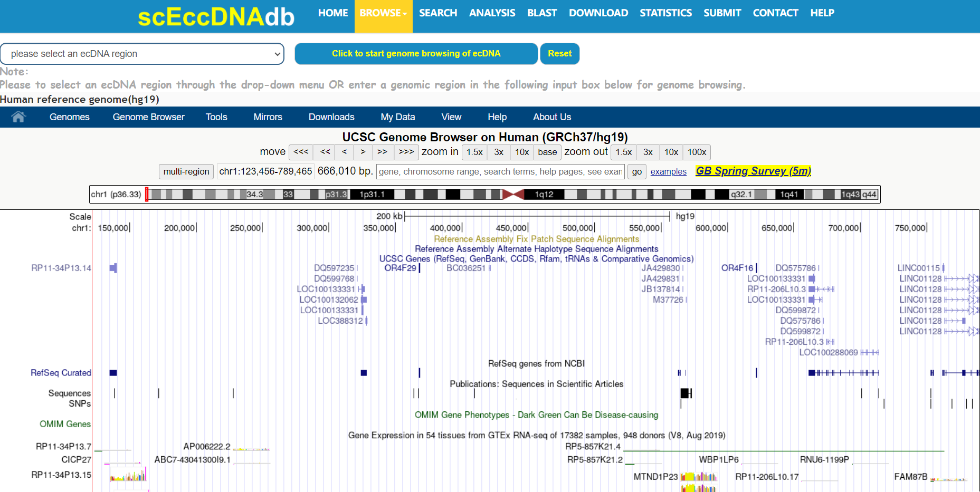Zoom in 10x
Screen dimensions: 980x492
pyautogui.click(x=522, y=152)
